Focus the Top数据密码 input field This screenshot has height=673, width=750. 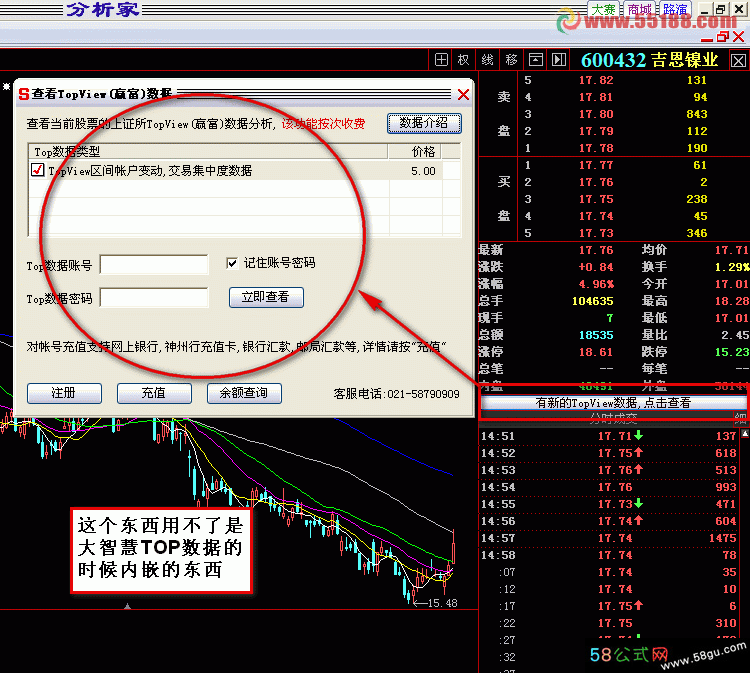[x=154, y=298]
